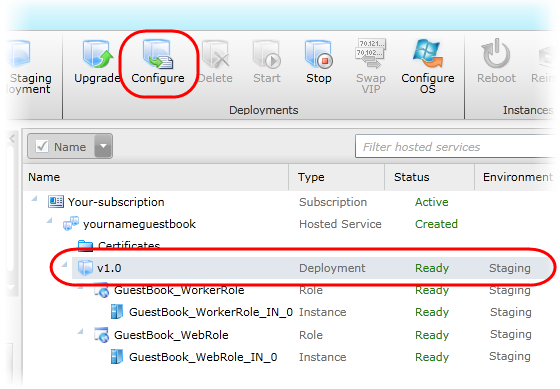Viewport: 560px width, 389px height.
Task: Open the Name dropdown arrow
Action: point(103,146)
